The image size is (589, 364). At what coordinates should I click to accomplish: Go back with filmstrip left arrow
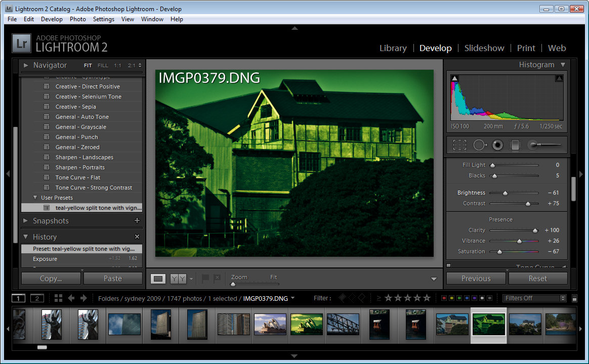point(71,298)
